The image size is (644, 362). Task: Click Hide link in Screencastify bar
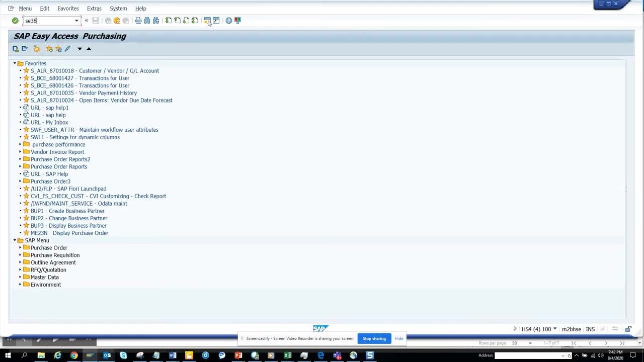coord(398,338)
